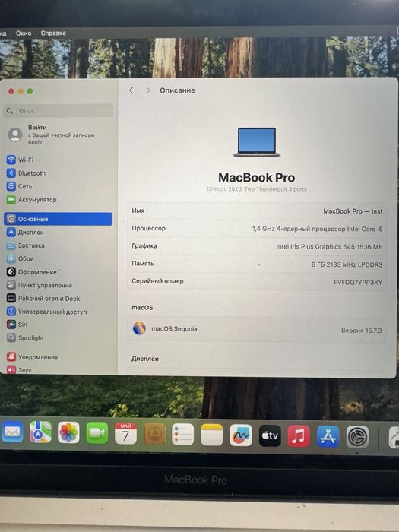This screenshot has width=399, height=532.
Task: Click System Settings icon in Dock
Action: (357, 437)
